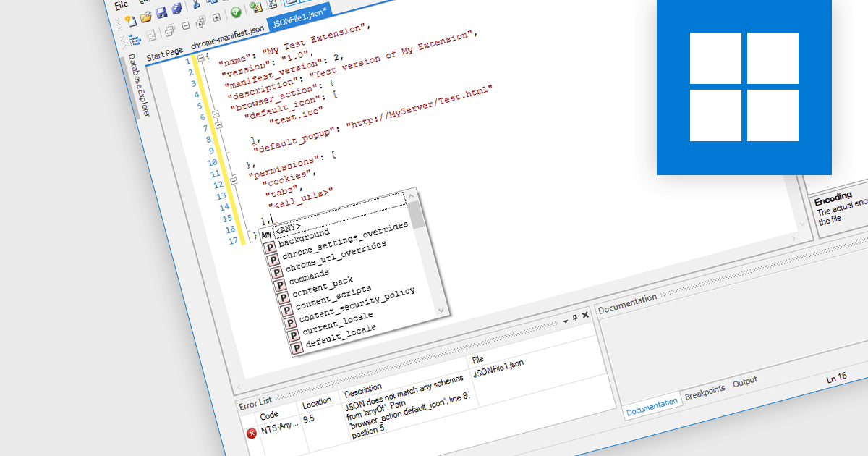Click the red error icon in Error List
The width and height of the screenshot is (868, 456).
coord(252,433)
